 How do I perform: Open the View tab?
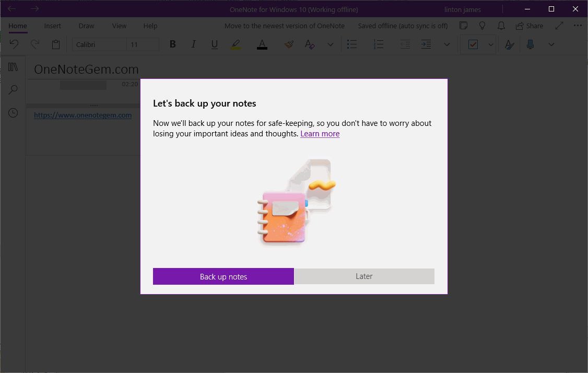(119, 26)
